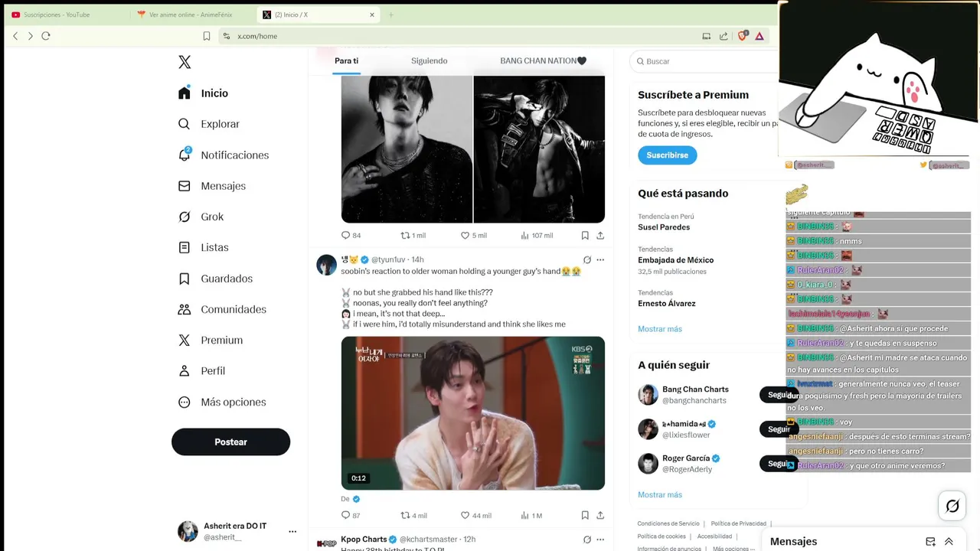
Task: Expand the Mensajes drawer
Action: (949, 542)
